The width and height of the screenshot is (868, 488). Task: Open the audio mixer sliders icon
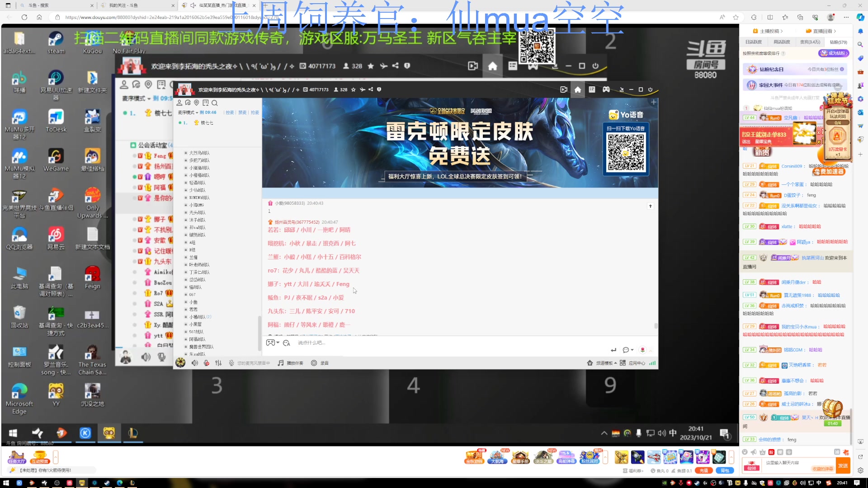click(x=218, y=363)
